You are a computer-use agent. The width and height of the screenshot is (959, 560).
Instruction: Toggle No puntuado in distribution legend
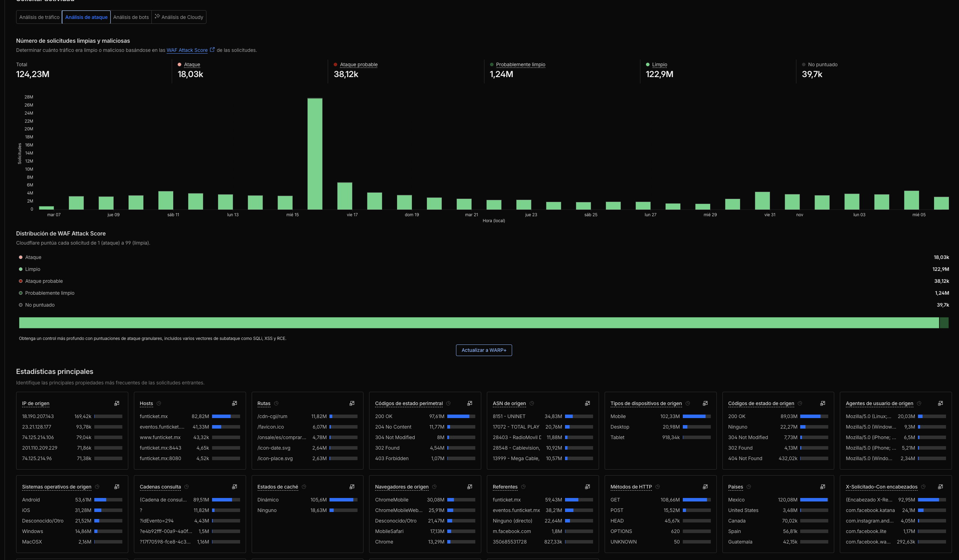(40, 305)
